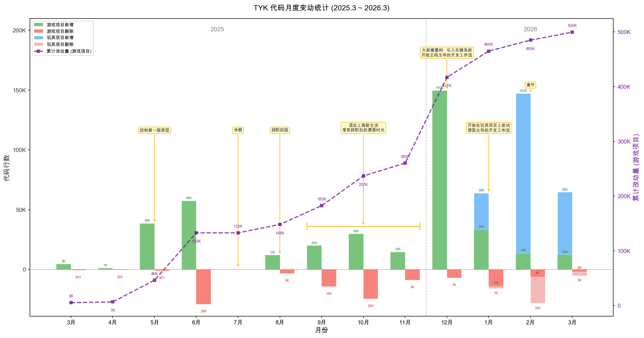Click the 月份 x-axis label

tap(321, 330)
